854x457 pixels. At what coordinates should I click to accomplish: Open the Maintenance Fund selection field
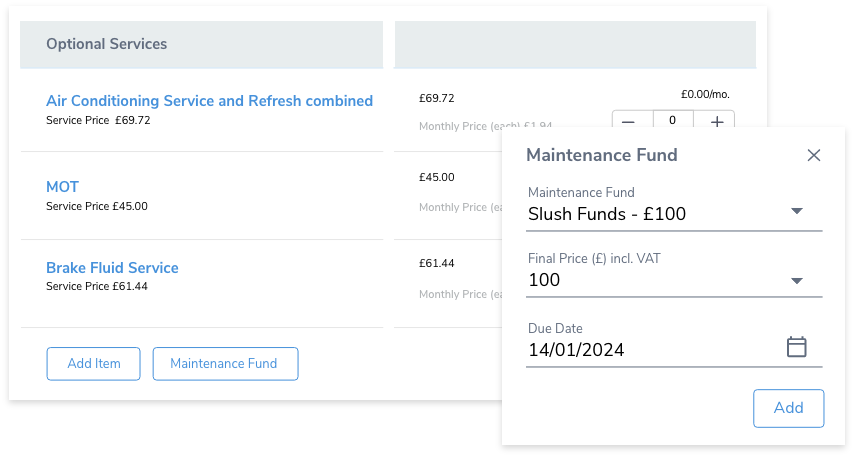(x=674, y=209)
